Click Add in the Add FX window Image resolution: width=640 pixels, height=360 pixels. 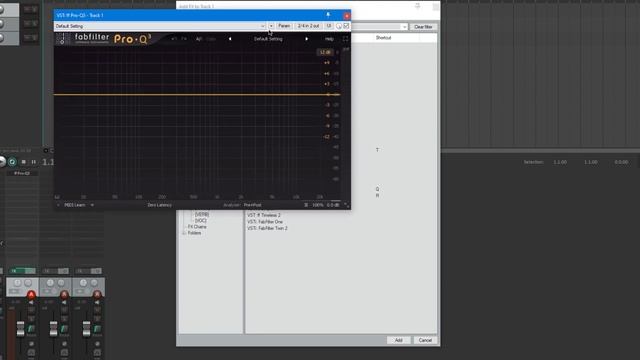click(398, 340)
